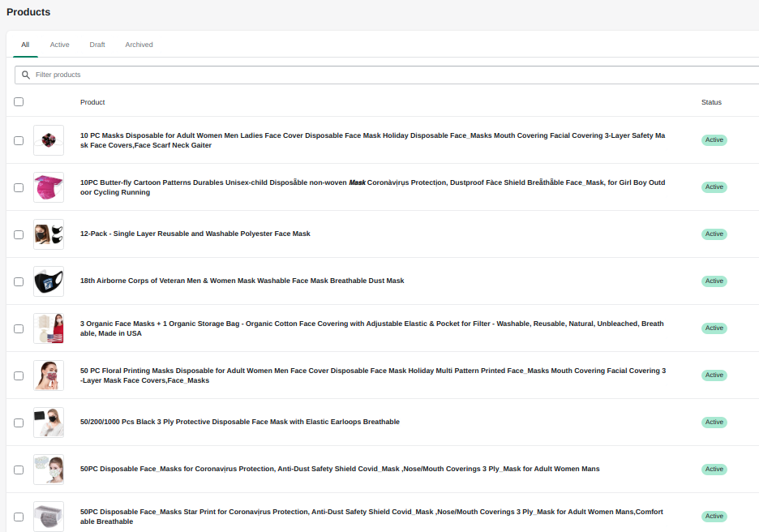
Task: Check the 50PC Star Print masks checkbox
Action: pyautogui.click(x=19, y=516)
